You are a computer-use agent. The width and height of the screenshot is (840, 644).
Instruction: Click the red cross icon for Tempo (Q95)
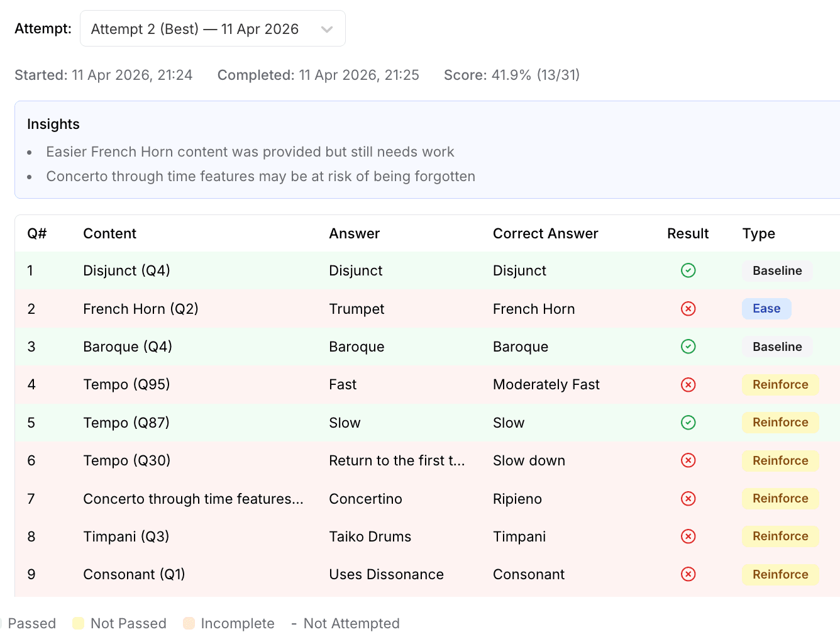point(688,385)
